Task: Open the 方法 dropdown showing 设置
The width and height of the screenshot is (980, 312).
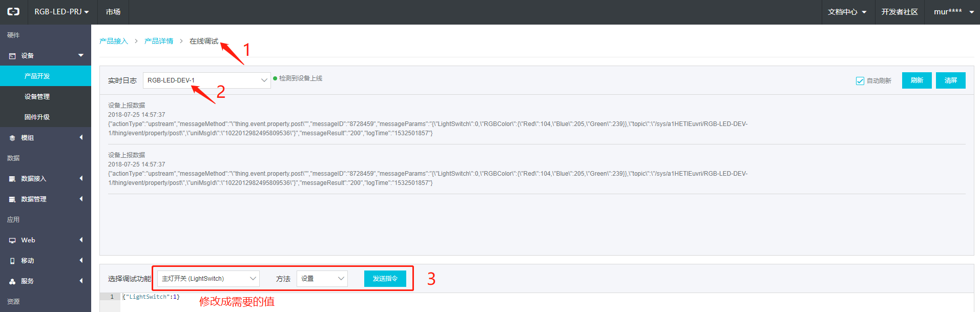Action: pos(322,279)
